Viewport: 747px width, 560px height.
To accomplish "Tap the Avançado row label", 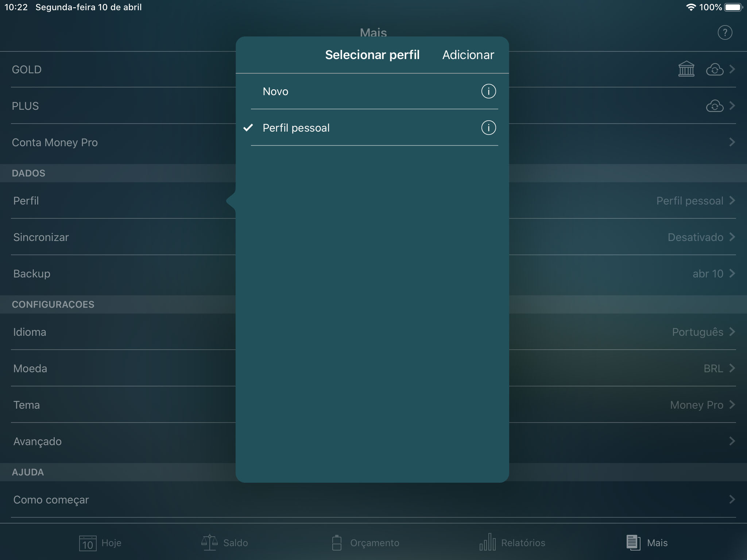I will coord(38,441).
